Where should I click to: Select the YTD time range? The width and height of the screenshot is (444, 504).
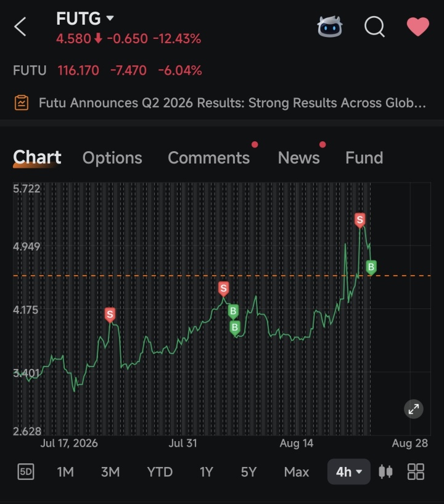click(160, 472)
